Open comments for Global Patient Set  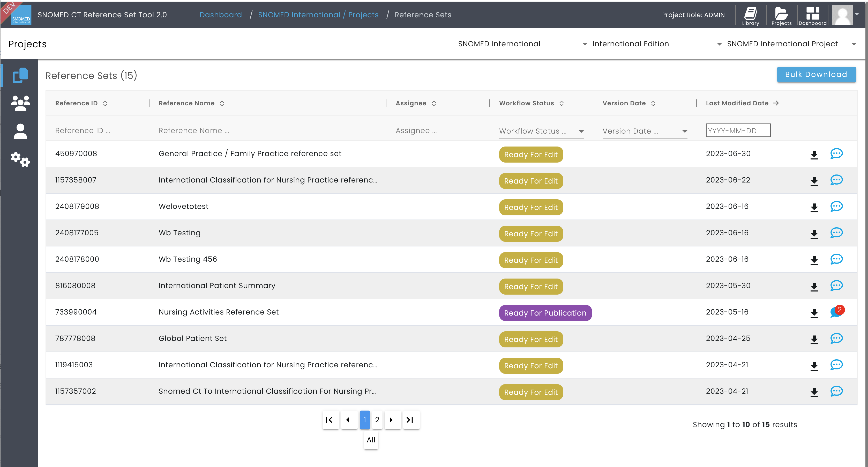pyautogui.click(x=836, y=339)
